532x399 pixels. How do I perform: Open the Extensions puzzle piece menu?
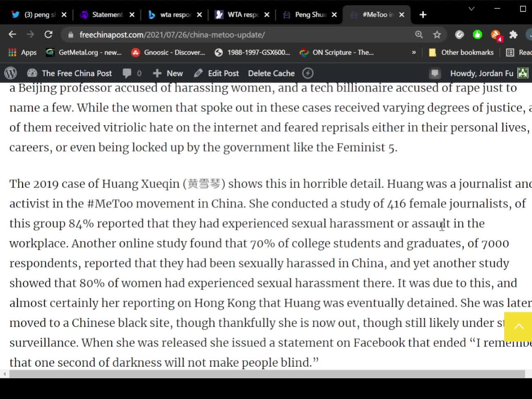tap(514, 35)
